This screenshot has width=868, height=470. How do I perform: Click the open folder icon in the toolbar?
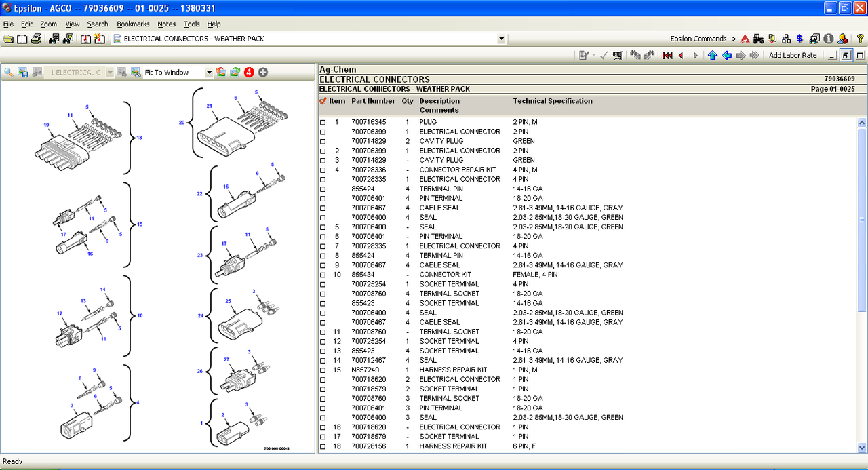(8, 39)
